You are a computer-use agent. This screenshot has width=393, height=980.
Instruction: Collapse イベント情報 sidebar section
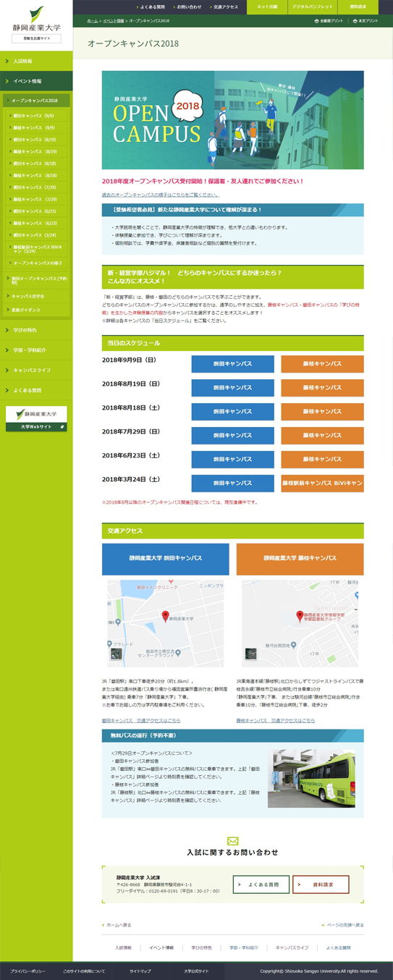pos(36,81)
